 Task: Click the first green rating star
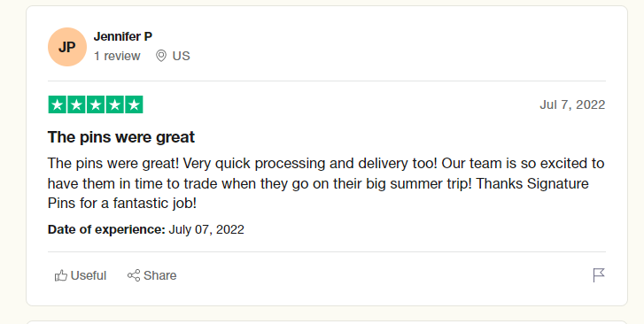(58, 104)
